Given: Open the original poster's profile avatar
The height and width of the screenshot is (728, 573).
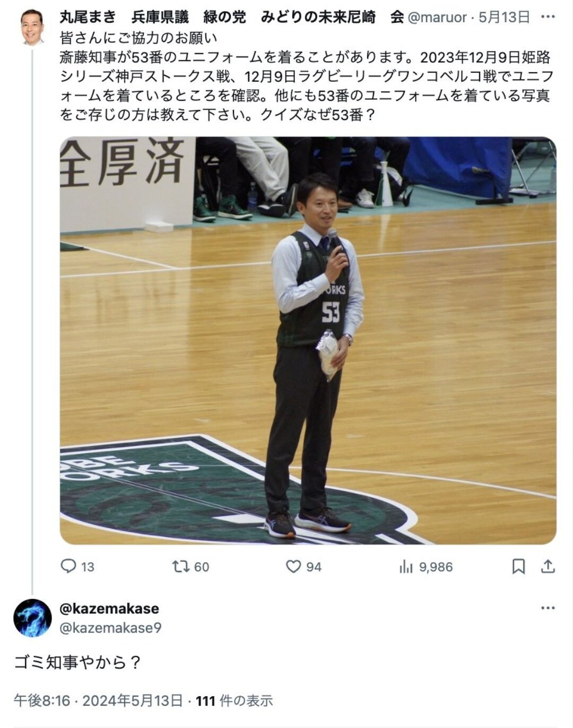Looking at the screenshot, I should click(32, 27).
